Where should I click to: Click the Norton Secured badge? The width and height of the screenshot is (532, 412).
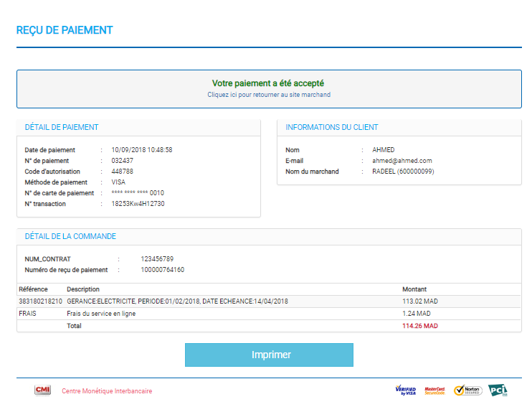pyautogui.click(x=467, y=390)
